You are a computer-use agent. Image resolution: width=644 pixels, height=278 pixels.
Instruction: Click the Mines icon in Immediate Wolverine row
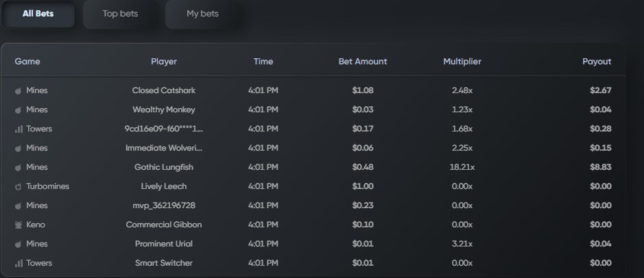18,148
